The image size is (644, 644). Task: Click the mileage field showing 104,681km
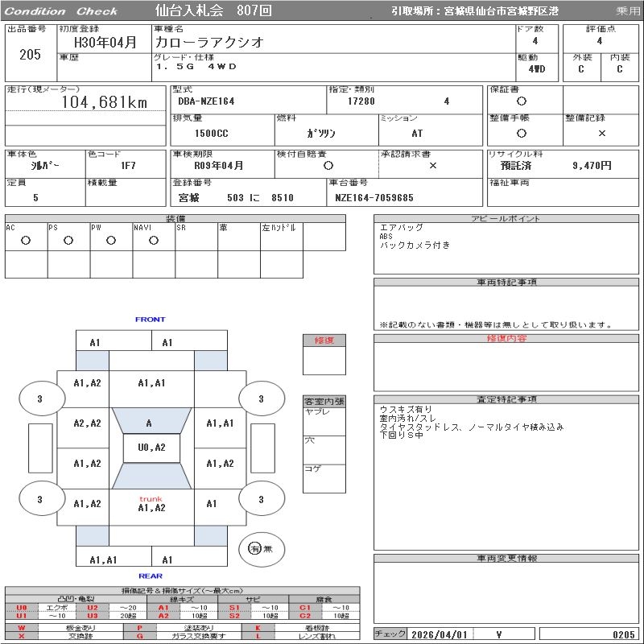pyautogui.click(x=85, y=102)
